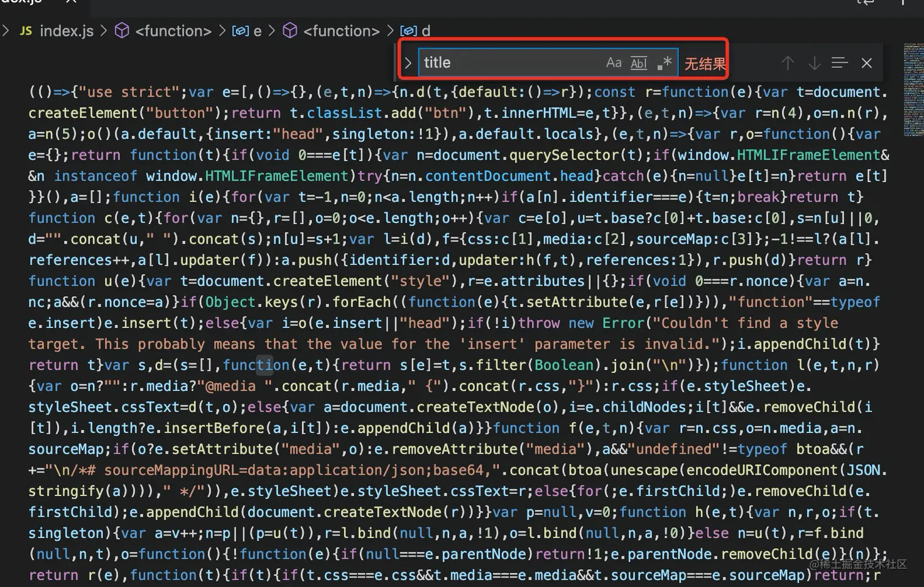Click the "function u(e)" declaration
This screenshot has width=924, height=587.
[82, 281]
